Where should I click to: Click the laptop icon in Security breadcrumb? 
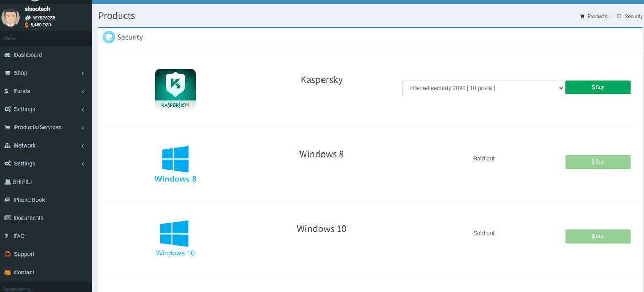coord(619,17)
